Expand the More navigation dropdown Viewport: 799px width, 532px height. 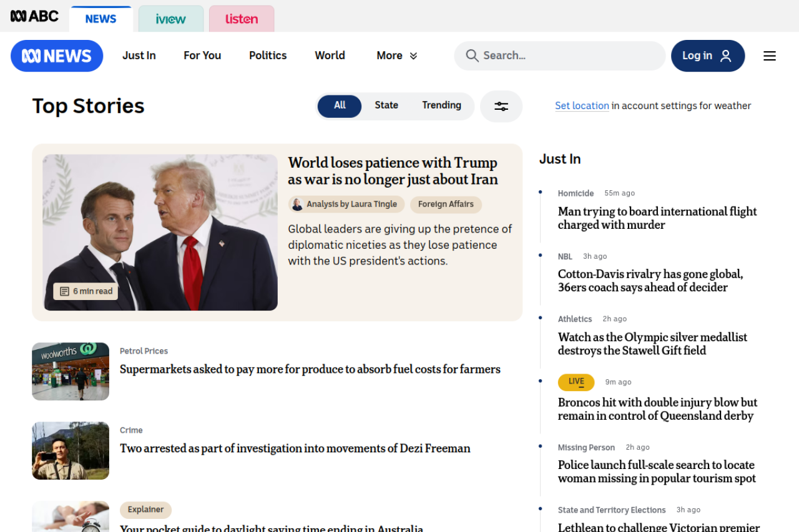click(x=397, y=56)
